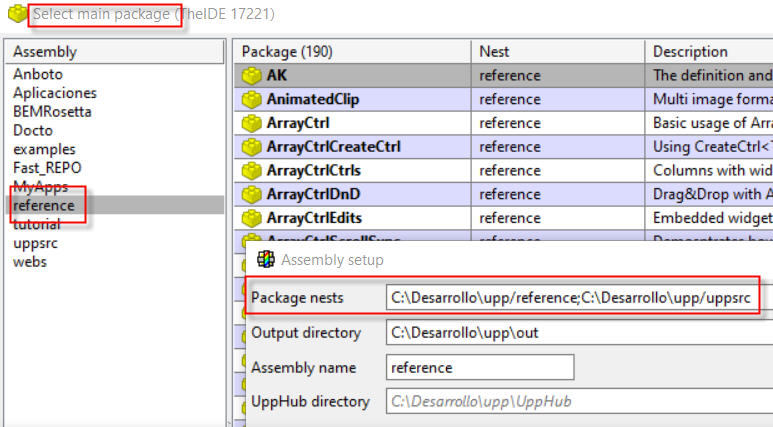Select the BEMRosetta assembly
Viewport: 773px width, 427px height.
coord(52,111)
